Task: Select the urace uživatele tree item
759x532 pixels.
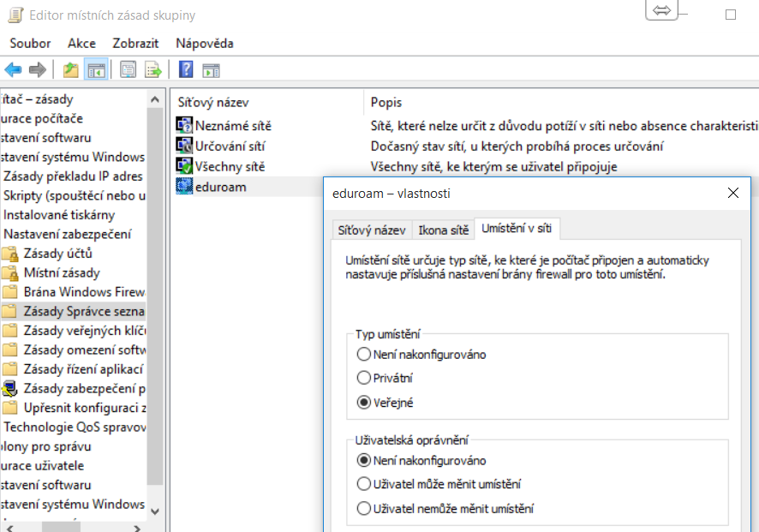Action: coord(42,466)
